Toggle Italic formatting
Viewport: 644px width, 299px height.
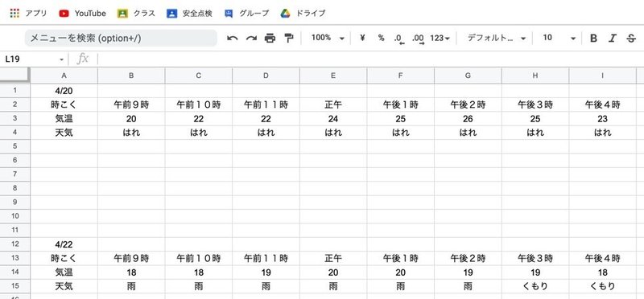pyautogui.click(x=613, y=38)
